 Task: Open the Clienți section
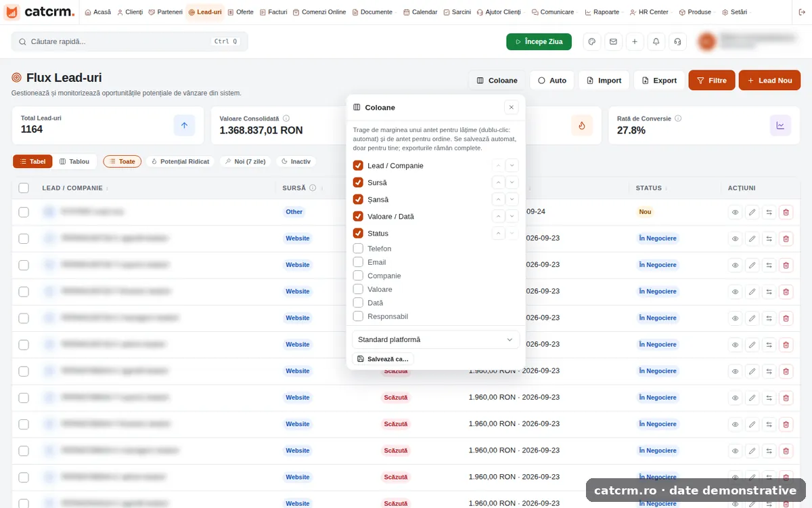[130, 12]
